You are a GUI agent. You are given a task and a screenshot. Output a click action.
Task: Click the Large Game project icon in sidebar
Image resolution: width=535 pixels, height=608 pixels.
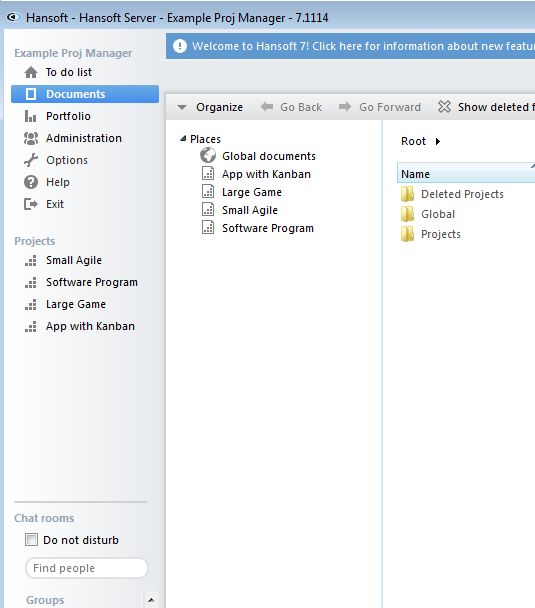click(31, 305)
